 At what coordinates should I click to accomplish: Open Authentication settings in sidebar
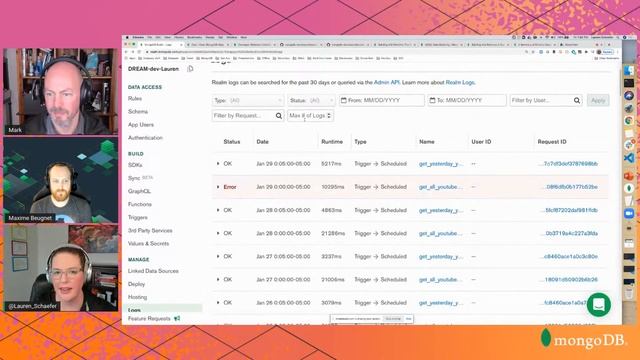(145, 138)
